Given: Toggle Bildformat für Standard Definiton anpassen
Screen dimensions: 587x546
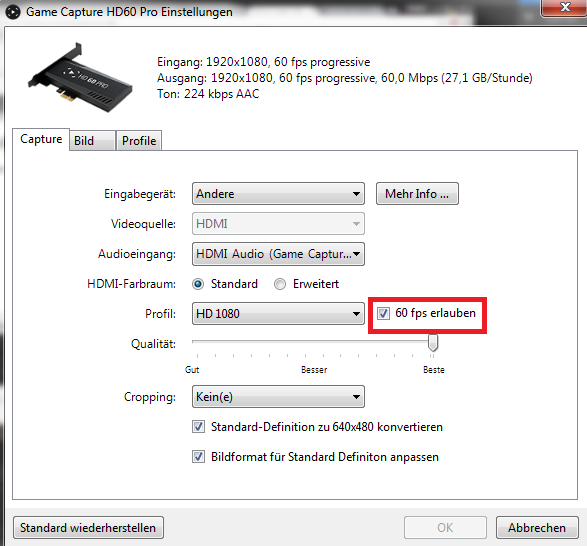Looking at the screenshot, I should [198, 457].
